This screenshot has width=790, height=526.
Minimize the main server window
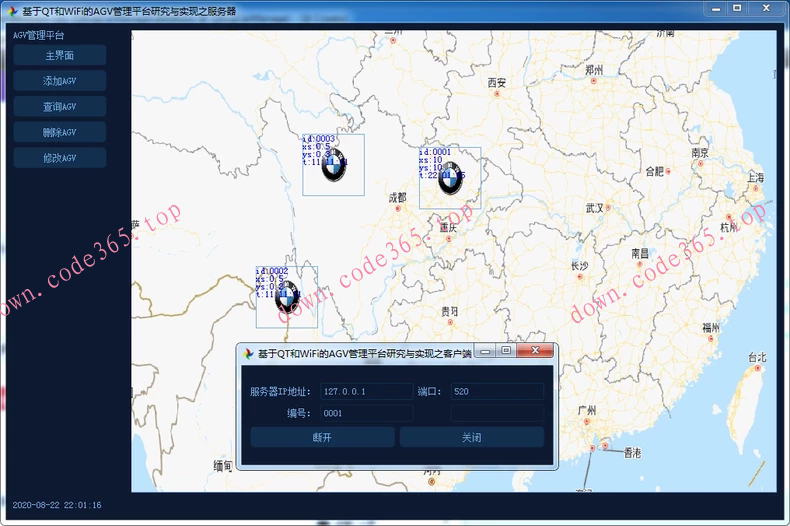point(716,8)
